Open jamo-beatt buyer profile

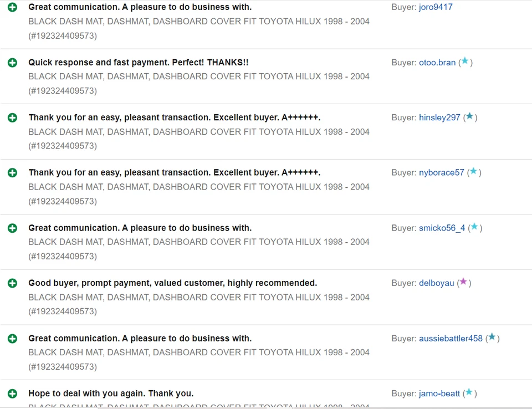coord(439,393)
